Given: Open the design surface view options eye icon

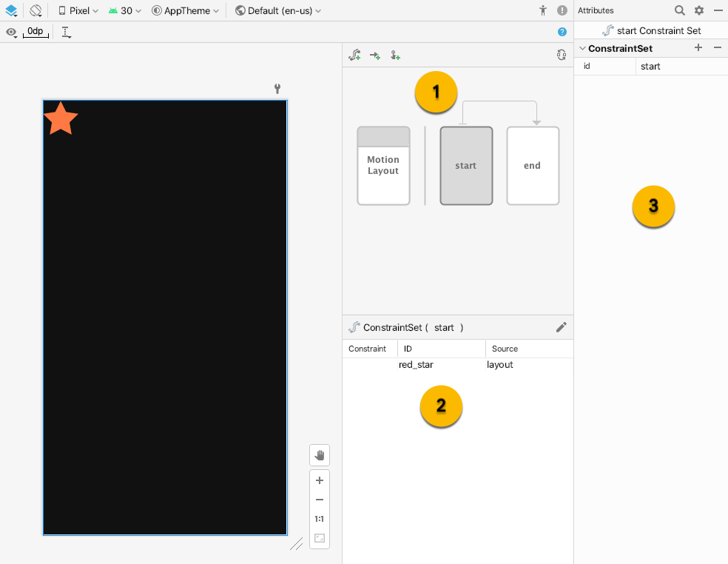Looking at the screenshot, I should [x=11, y=32].
